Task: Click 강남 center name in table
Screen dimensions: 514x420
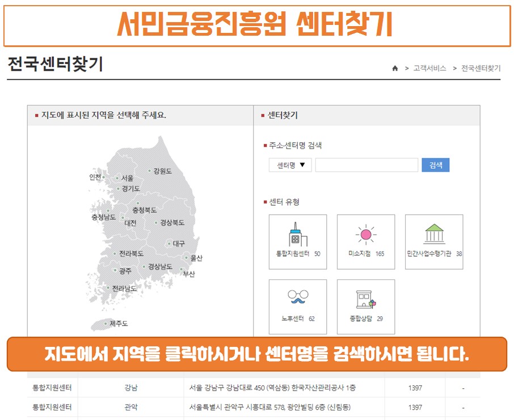Action: point(131,388)
